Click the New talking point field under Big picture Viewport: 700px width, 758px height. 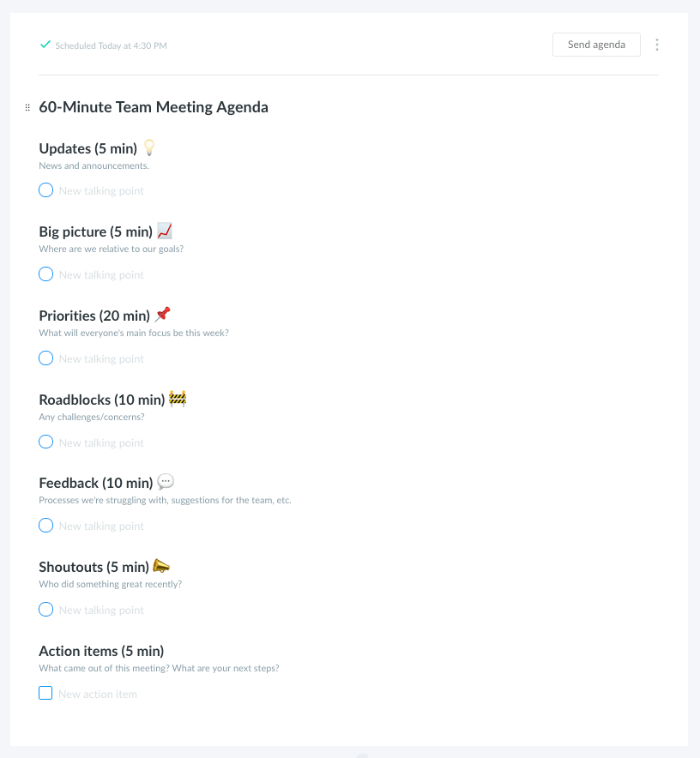pyautogui.click(x=101, y=274)
